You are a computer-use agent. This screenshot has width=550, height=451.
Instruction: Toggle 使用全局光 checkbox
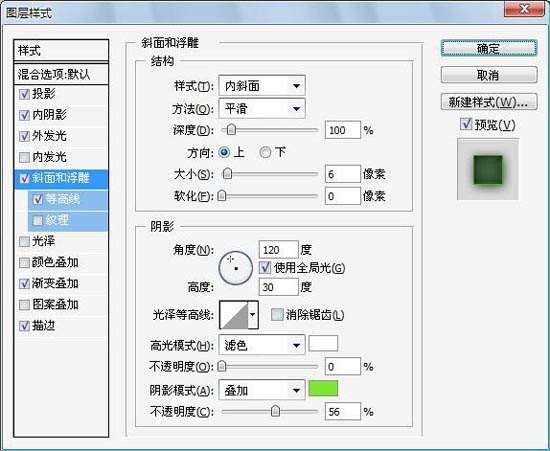264,268
